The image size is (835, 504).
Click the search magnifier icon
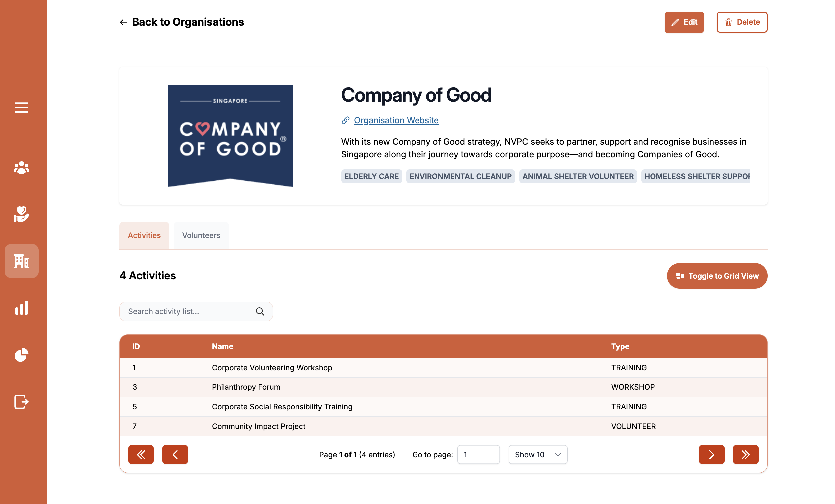(260, 311)
